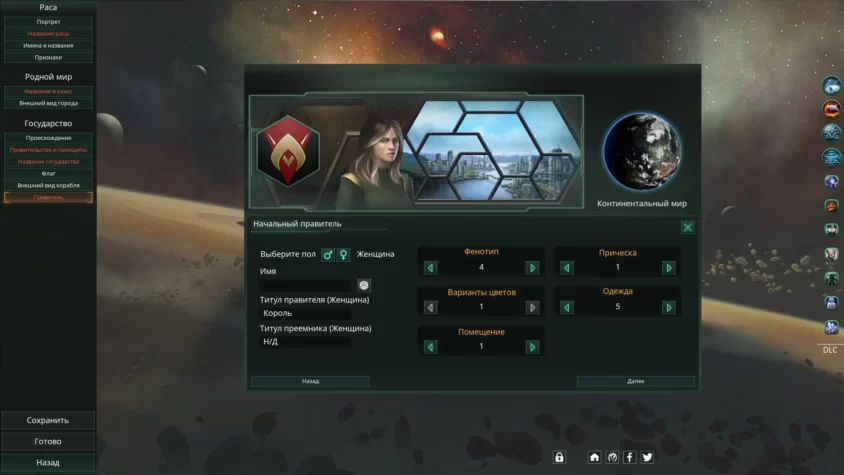Previous Помещение option arrow
Viewport: 844px width, 475px height.
pos(431,347)
